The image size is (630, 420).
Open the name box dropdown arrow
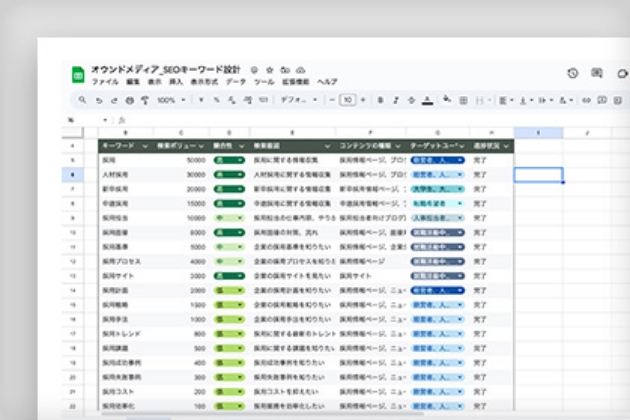tap(105, 120)
